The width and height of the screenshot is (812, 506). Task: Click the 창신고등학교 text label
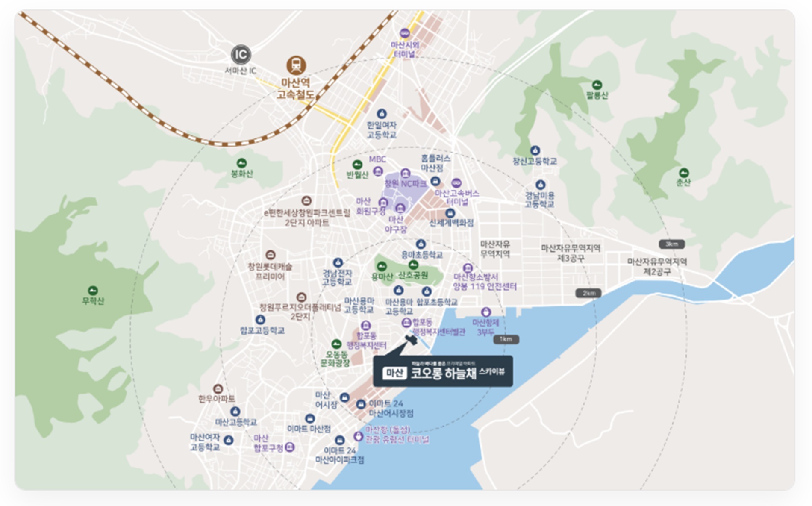(x=535, y=161)
